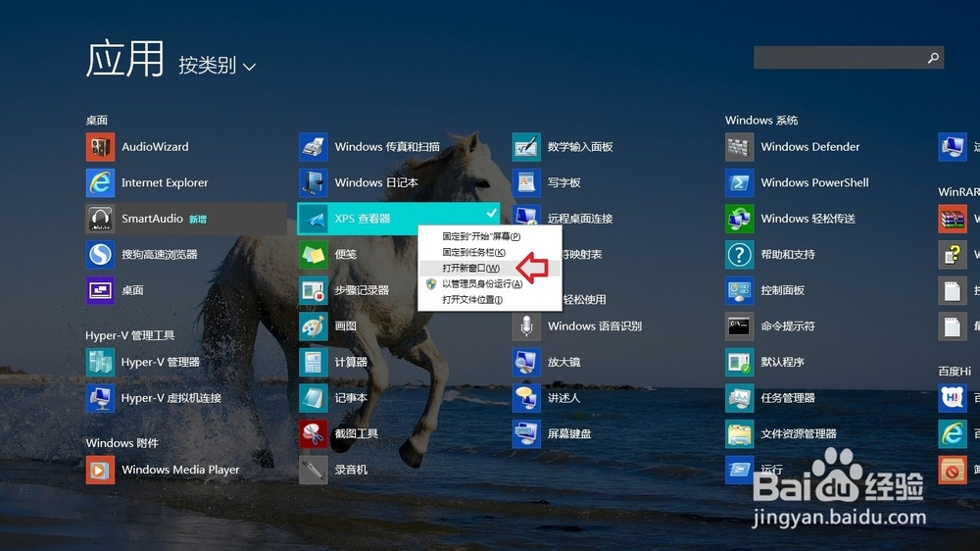Launch Internet Explorer icon
Screen dimensions: 980x551
pos(100,182)
